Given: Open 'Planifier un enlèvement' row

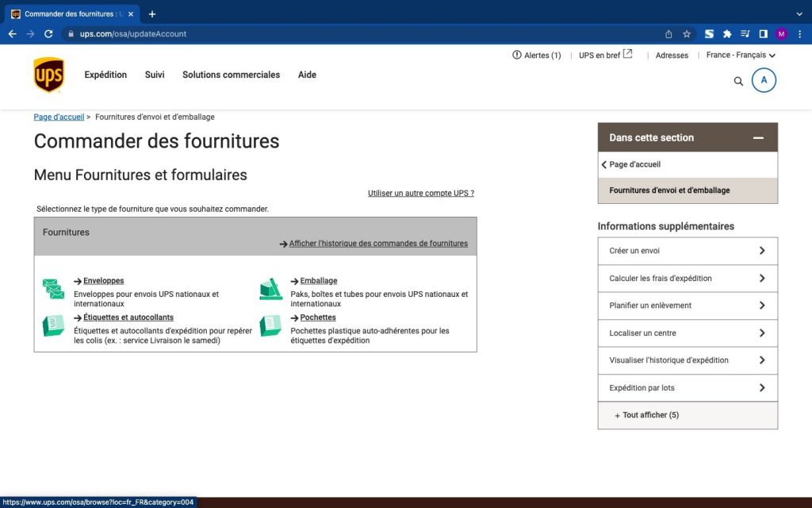Looking at the screenshot, I should [688, 306].
